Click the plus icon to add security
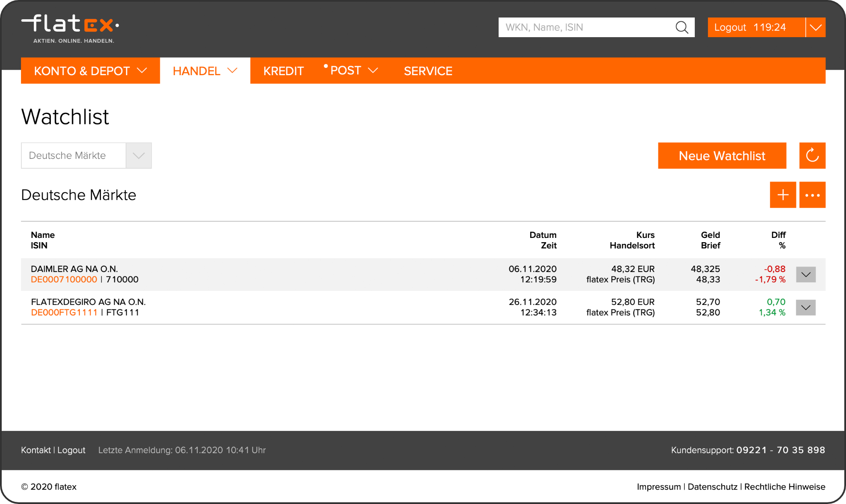This screenshot has height=504, width=846. tap(783, 195)
